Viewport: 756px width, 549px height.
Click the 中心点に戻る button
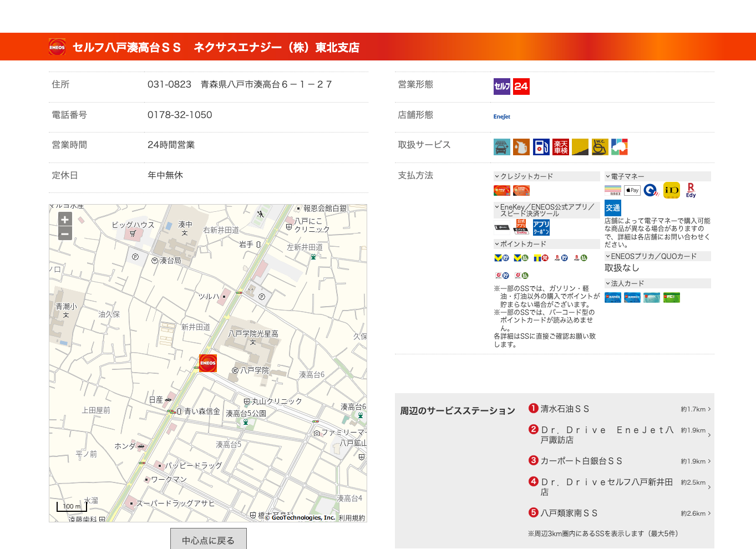(209, 540)
